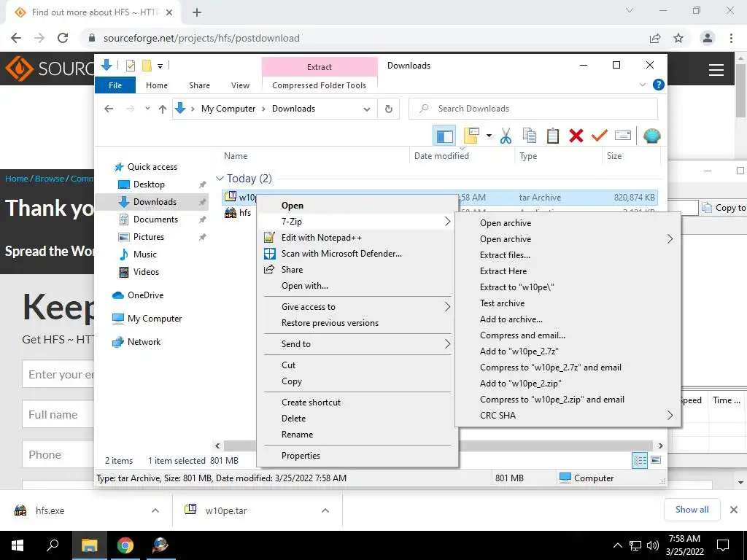The width and height of the screenshot is (747, 560).
Task: Open the File ribbon tab
Action: coord(115,85)
